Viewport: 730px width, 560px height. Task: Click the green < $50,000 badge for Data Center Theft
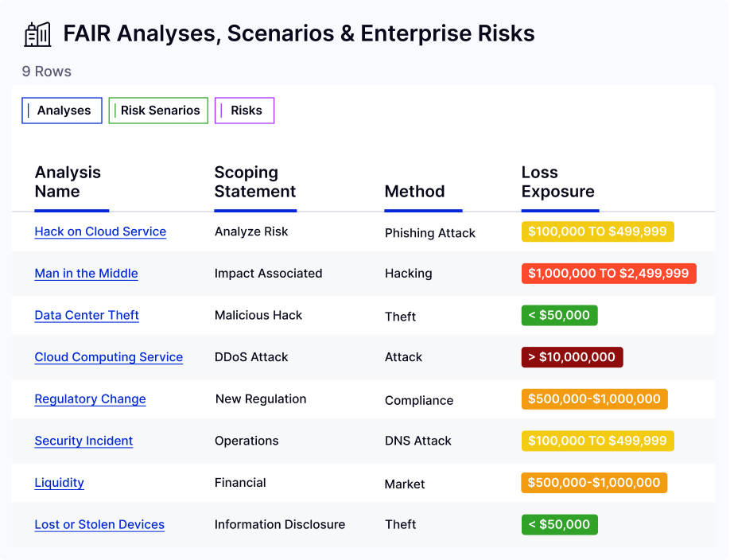pos(559,316)
